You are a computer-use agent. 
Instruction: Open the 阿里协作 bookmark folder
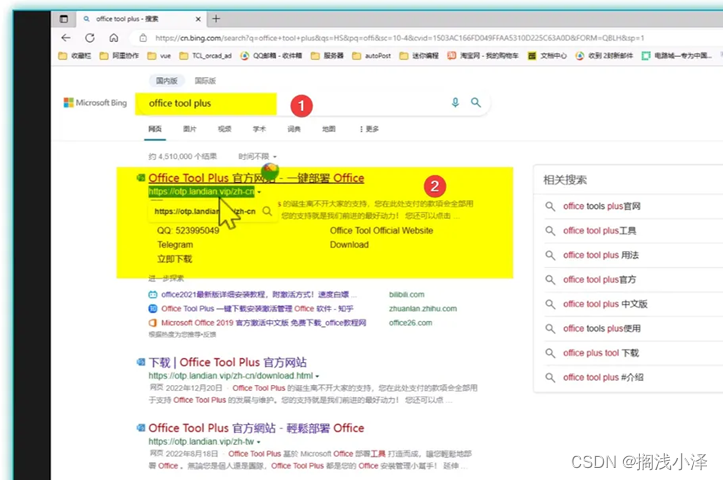119,56
